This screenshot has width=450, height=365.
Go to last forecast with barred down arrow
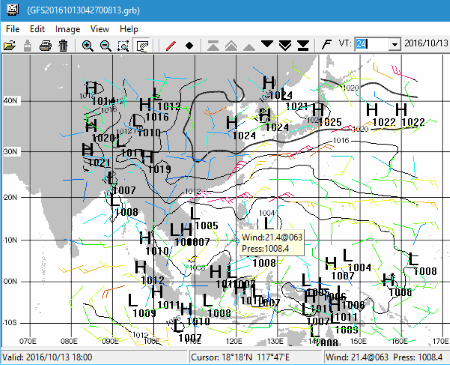[x=303, y=45]
